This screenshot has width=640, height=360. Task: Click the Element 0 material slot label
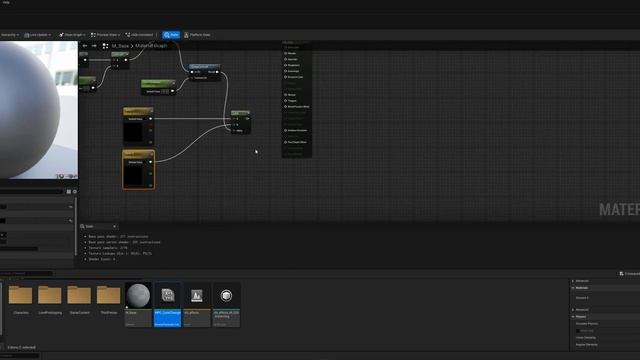(582, 298)
